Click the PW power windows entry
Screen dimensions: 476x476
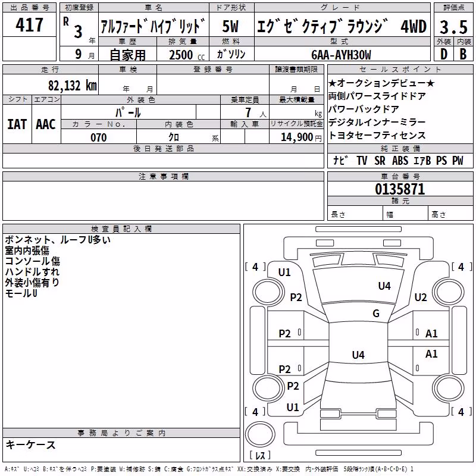[x=458, y=160]
